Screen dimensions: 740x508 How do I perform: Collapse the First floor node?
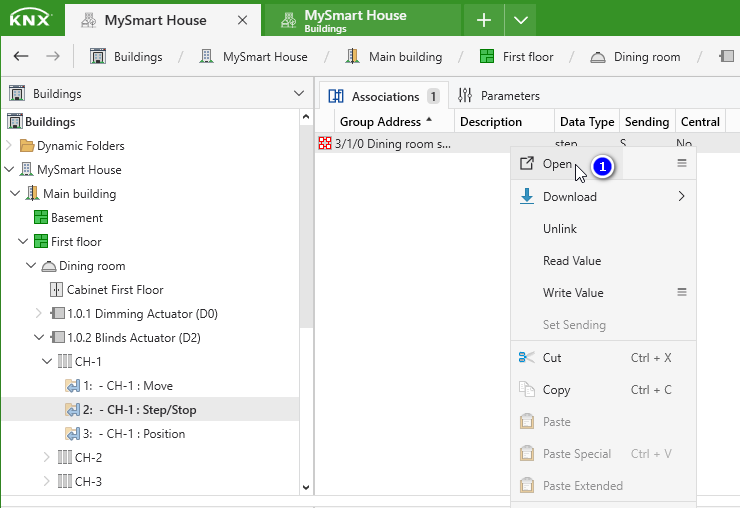(23, 241)
